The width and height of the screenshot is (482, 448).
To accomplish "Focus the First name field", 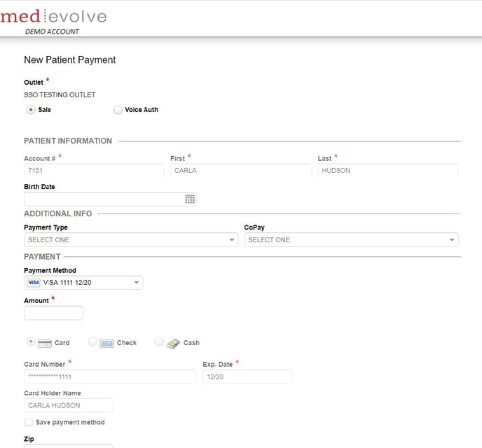I will coord(240,170).
